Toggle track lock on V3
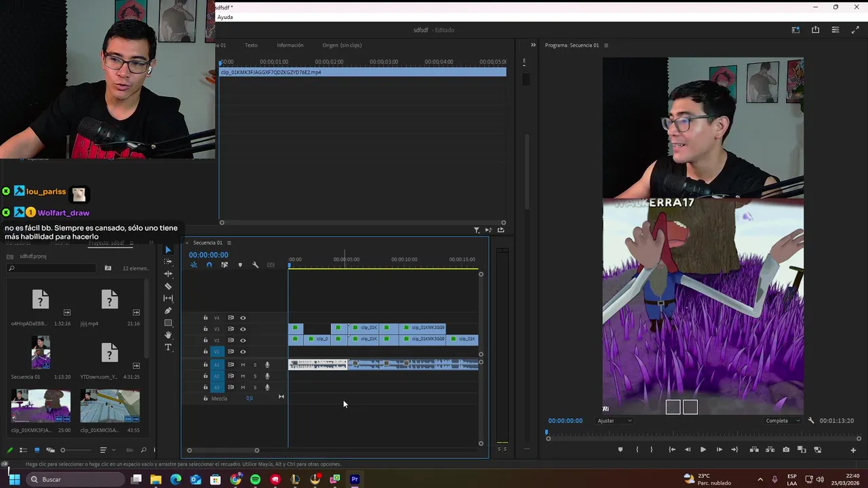The image size is (868, 488). coord(205,329)
